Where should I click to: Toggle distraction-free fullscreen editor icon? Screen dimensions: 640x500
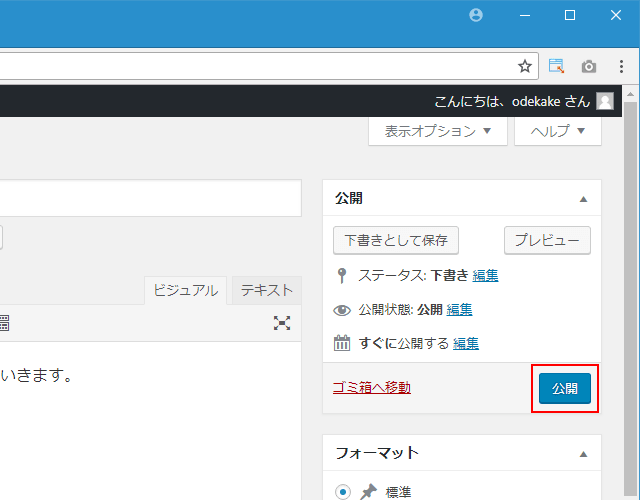click(x=282, y=323)
